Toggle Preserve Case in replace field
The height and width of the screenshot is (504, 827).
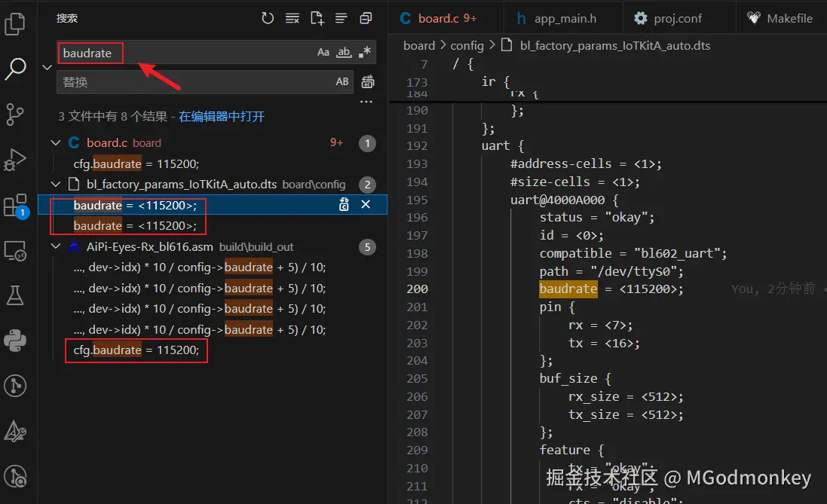point(342,81)
